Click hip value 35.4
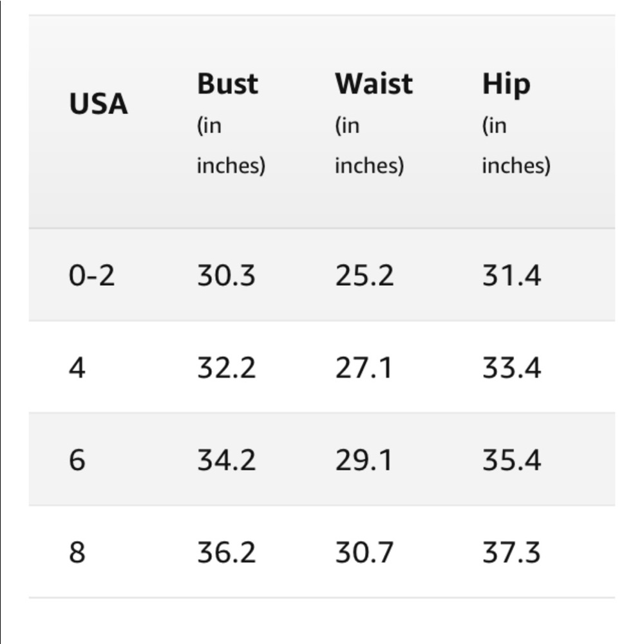The image size is (644, 644). tap(511, 460)
